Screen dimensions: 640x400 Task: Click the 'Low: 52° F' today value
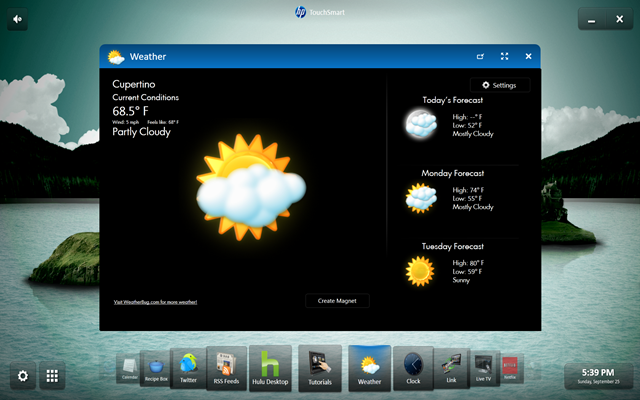[x=467, y=125]
